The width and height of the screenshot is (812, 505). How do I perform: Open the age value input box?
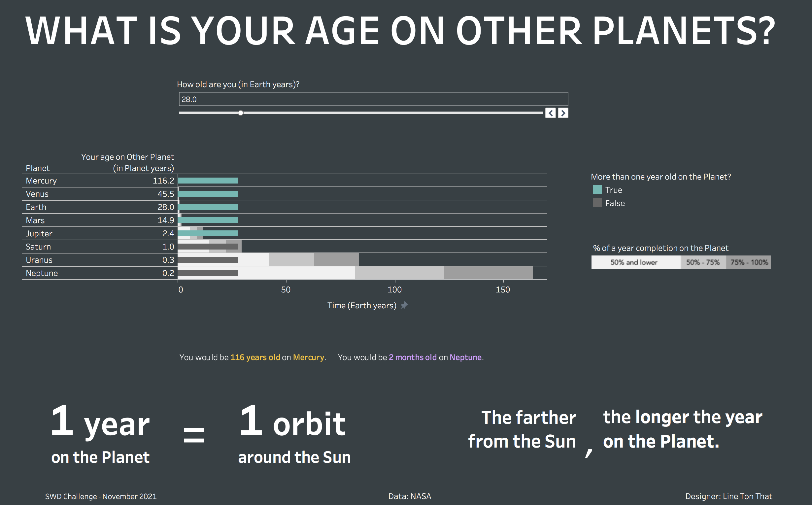tap(372, 99)
